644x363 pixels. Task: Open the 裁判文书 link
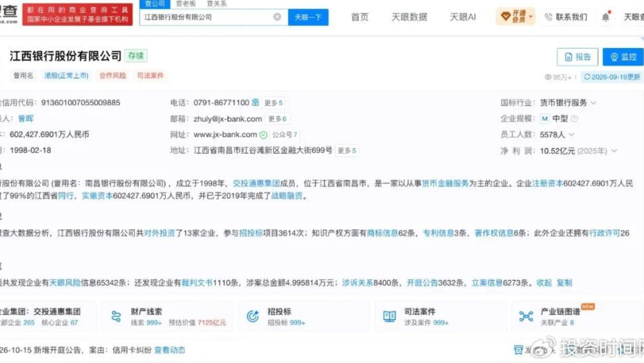pos(197,283)
